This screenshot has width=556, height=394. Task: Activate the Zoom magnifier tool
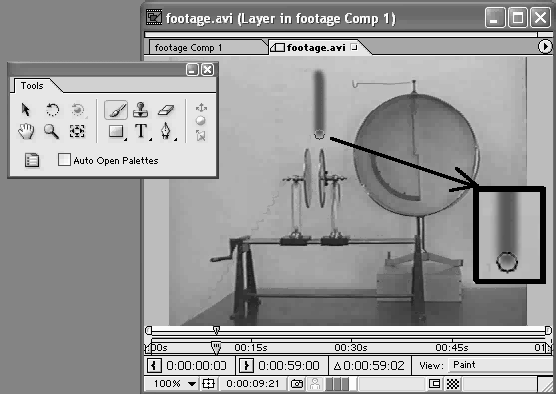pos(52,131)
